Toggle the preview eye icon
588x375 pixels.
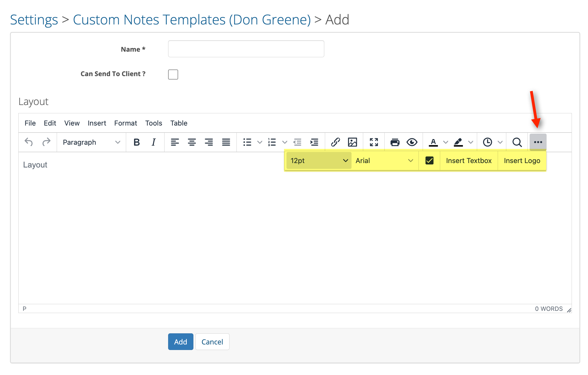412,142
